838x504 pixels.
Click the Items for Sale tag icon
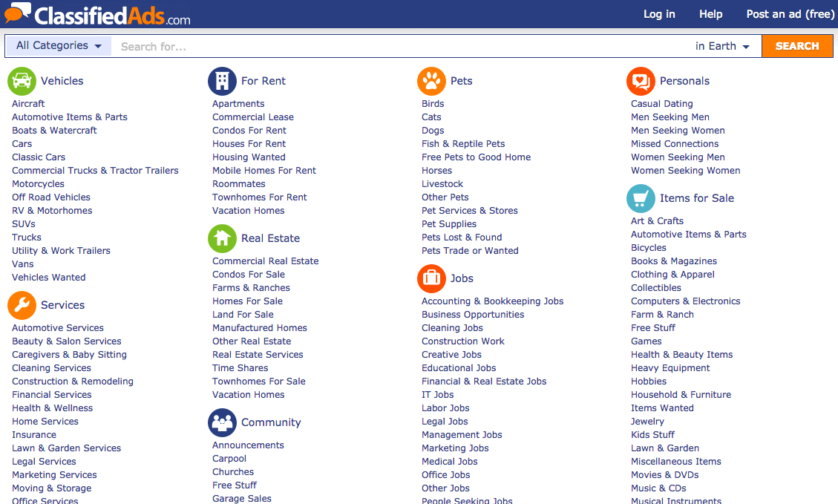(641, 198)
